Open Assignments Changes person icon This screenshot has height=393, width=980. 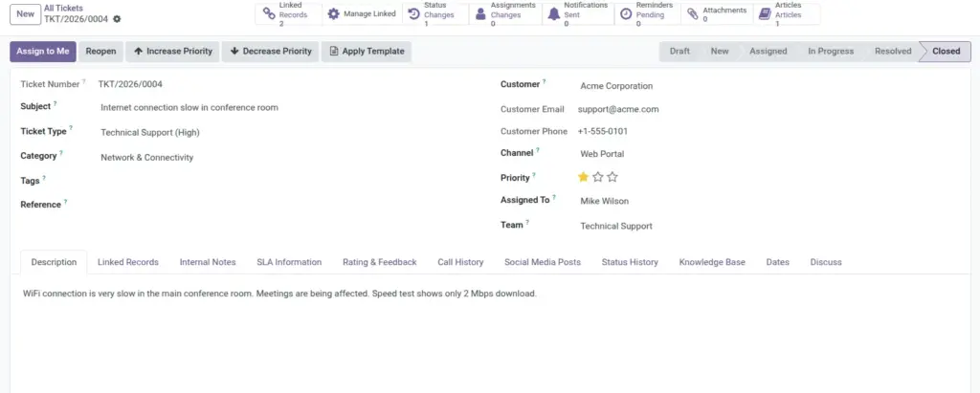480,13
